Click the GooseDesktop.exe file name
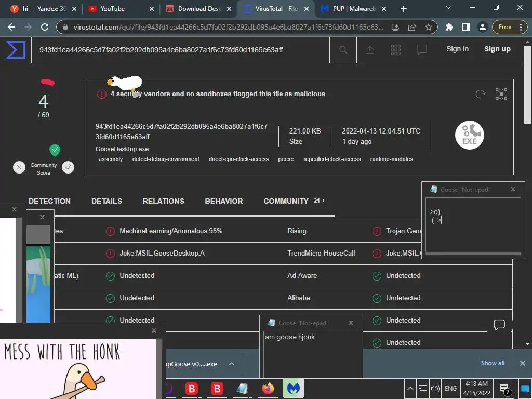Image resolution: width=532 pixels, height=399 pixels. click(122, 149)
